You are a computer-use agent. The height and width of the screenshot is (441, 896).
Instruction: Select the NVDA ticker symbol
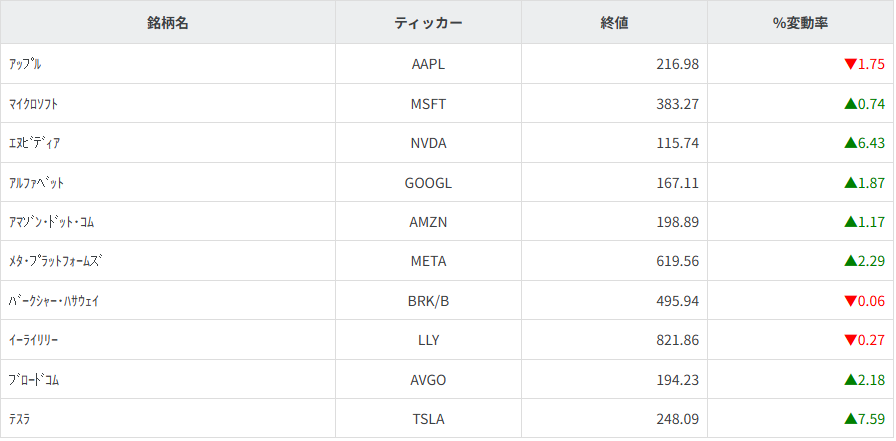428,143
